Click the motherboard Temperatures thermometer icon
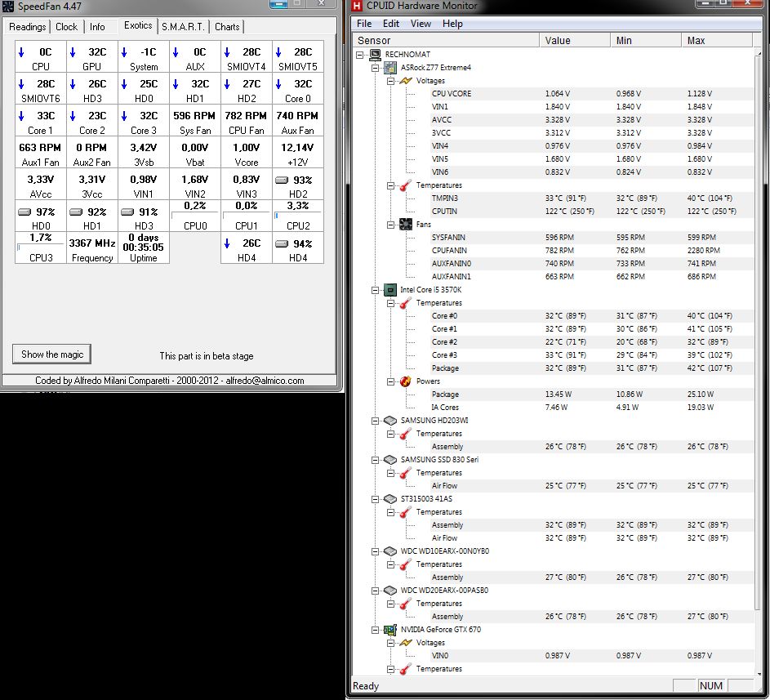Viewport: 770px width, 700px height. 406,185
